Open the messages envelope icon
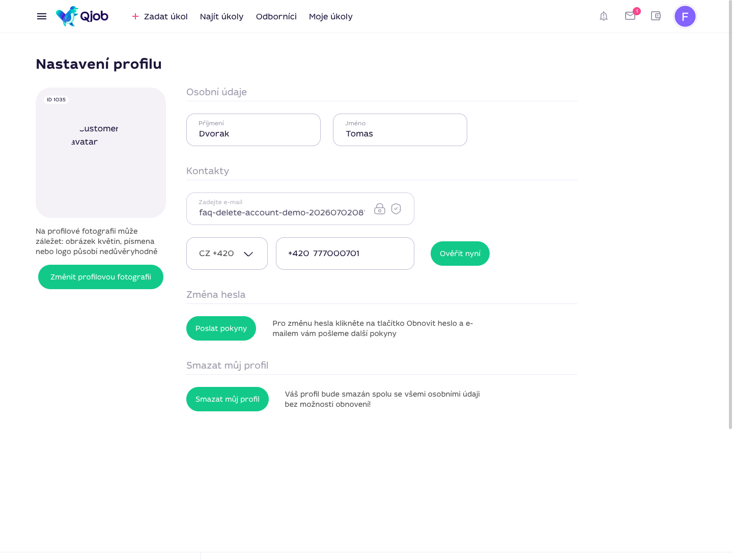The width and height of the screenshot is (733, 560). (630, 16)
